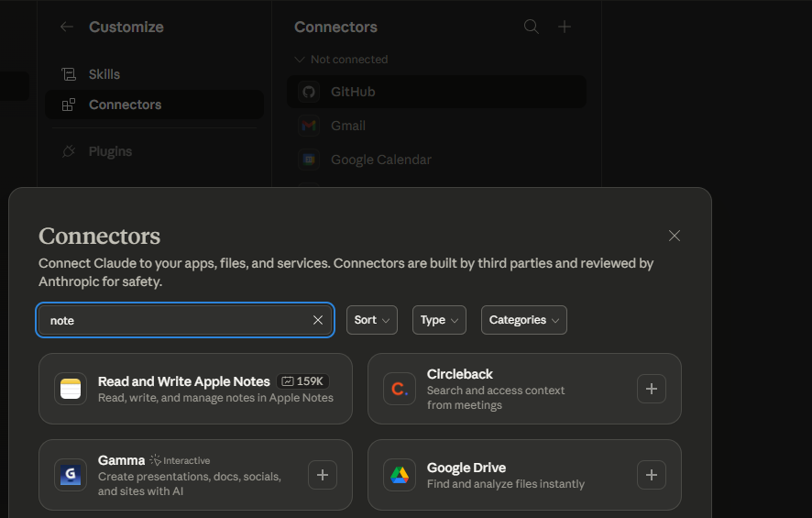Click 'Find and analyze files instantly' text
The width and height of the screenshot is (812, 518).
[x=505, y=484]
